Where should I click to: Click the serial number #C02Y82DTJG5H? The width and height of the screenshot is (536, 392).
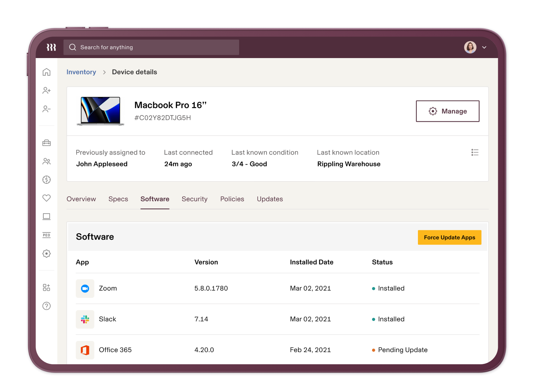pos(163,118)
